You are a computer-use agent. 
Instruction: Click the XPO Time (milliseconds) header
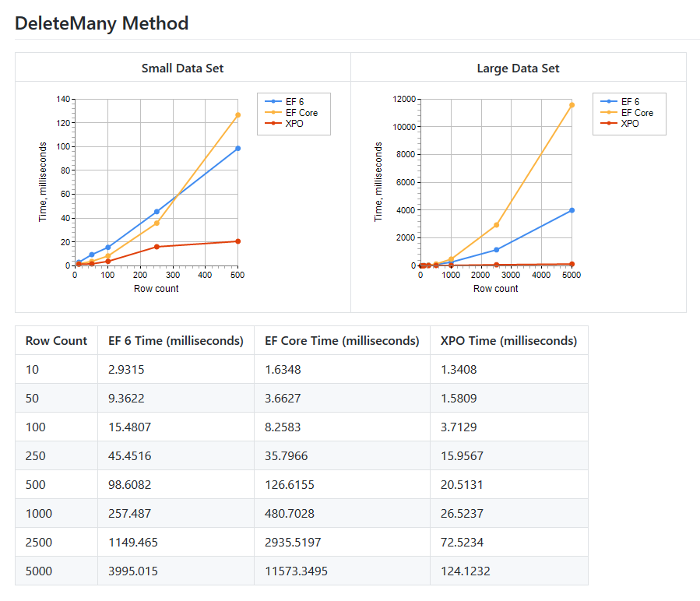[x=509, y=341]
